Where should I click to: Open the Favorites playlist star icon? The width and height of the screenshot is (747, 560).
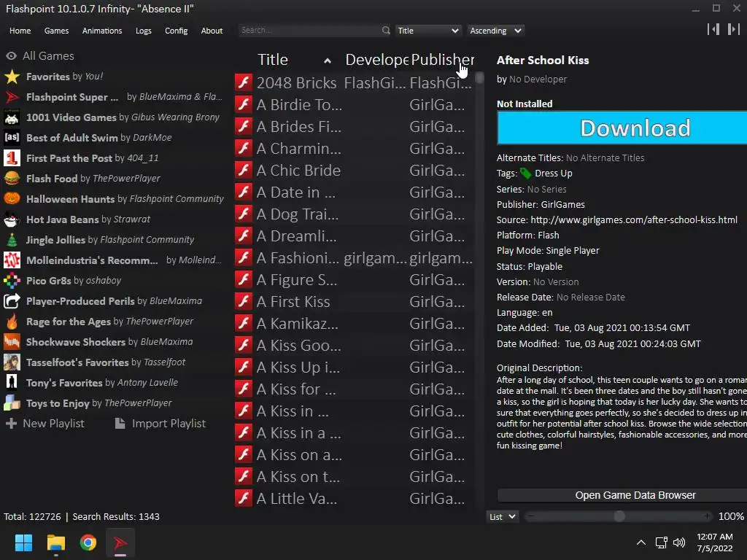point(12,76)
